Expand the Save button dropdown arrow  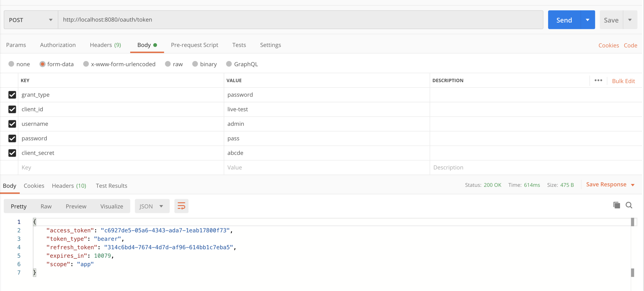630,20
